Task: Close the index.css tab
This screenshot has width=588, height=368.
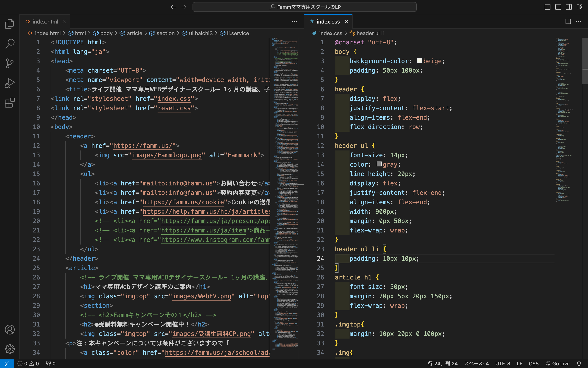Action: [x=347, y=21]
